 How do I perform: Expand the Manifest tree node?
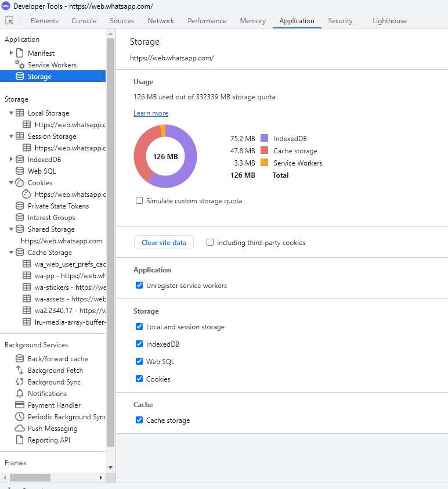pyautogui.click(x=11, y=53)
